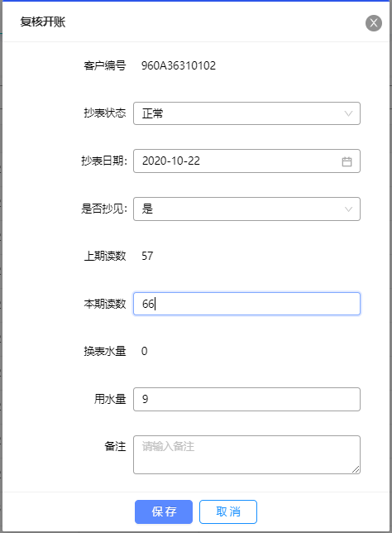Click the 上期读数 value 57

[147, 256]
